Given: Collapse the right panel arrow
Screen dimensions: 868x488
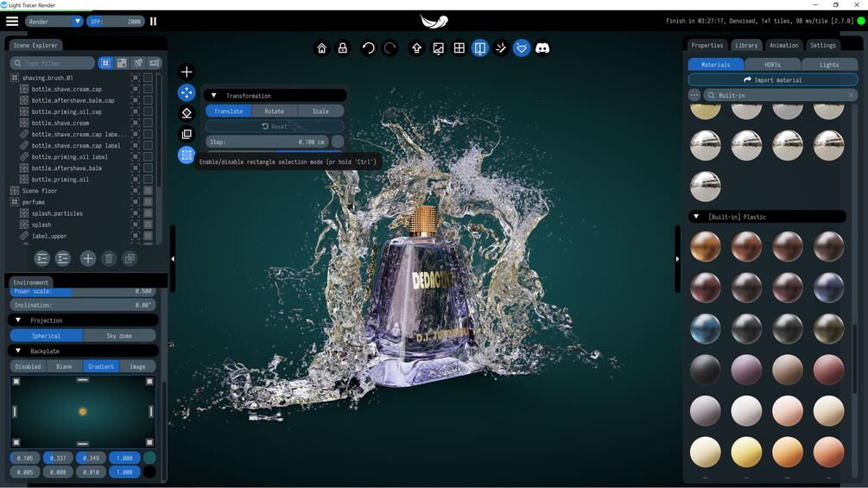Looking at the screenshot, I should pyautogui.click(x=677, y=258).
